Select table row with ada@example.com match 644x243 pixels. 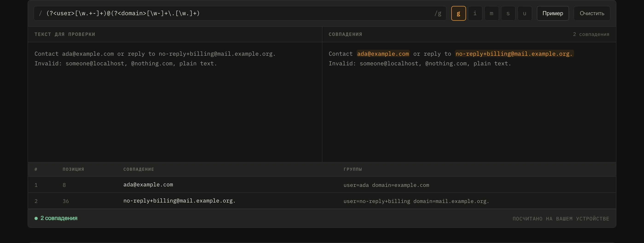[322, 185]
